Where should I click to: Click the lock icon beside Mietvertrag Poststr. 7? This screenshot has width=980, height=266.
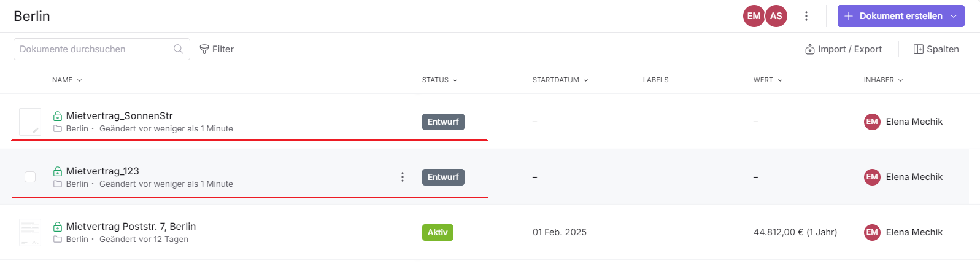click(x=58, y=227)
